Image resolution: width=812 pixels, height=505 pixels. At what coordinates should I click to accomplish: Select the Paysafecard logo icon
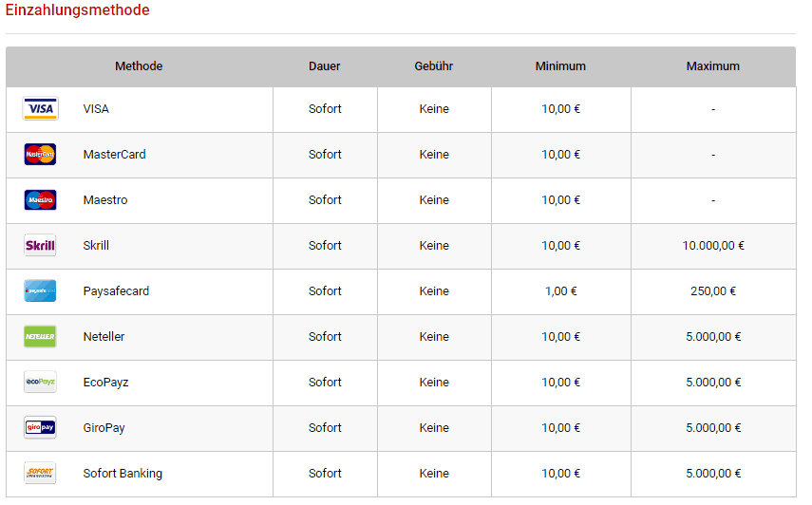[40, 291]
